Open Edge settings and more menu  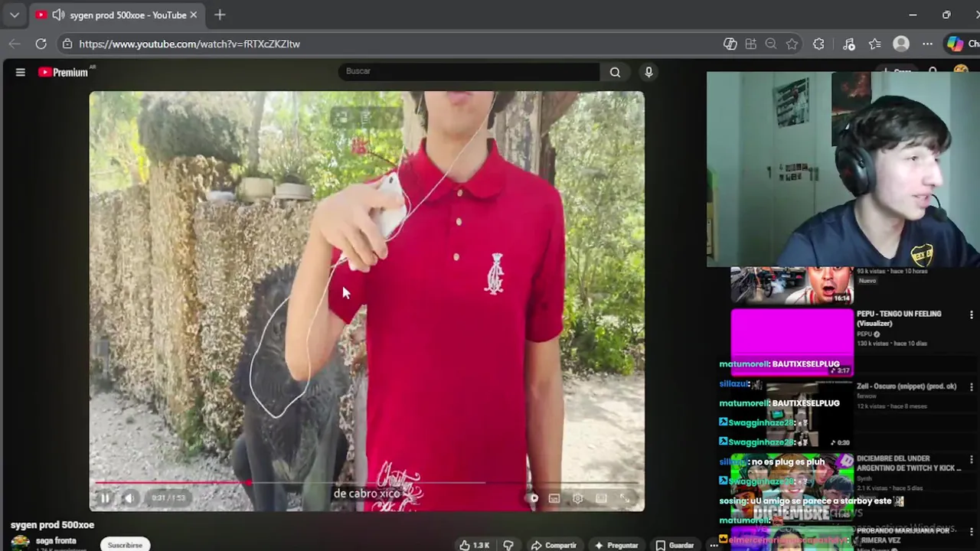click(927, 44)
